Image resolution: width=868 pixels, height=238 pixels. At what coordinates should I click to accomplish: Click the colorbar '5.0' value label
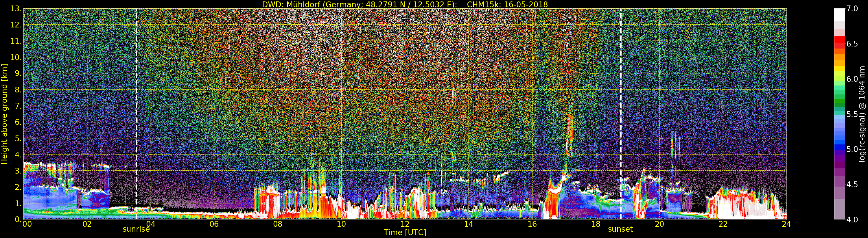click(x=852, y=149)
